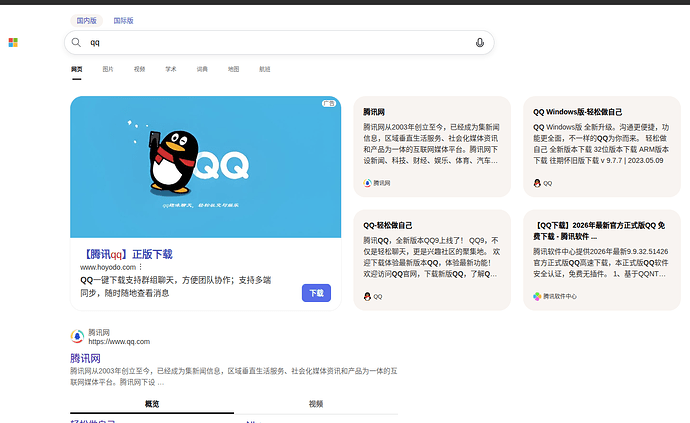Open the 腾讯网 blue result title link
Screen dimensions: 690x423
pyautogui.click(x=85, y=358)
